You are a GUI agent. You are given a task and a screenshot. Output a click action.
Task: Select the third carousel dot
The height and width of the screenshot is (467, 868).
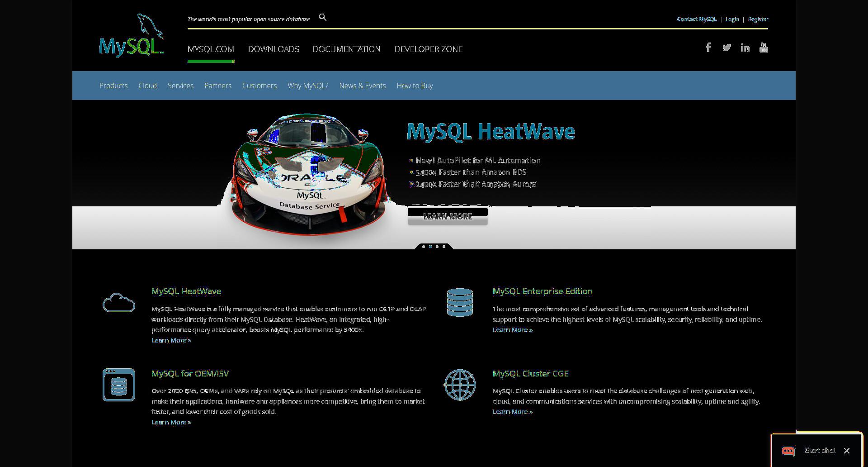tap(437, 247)
